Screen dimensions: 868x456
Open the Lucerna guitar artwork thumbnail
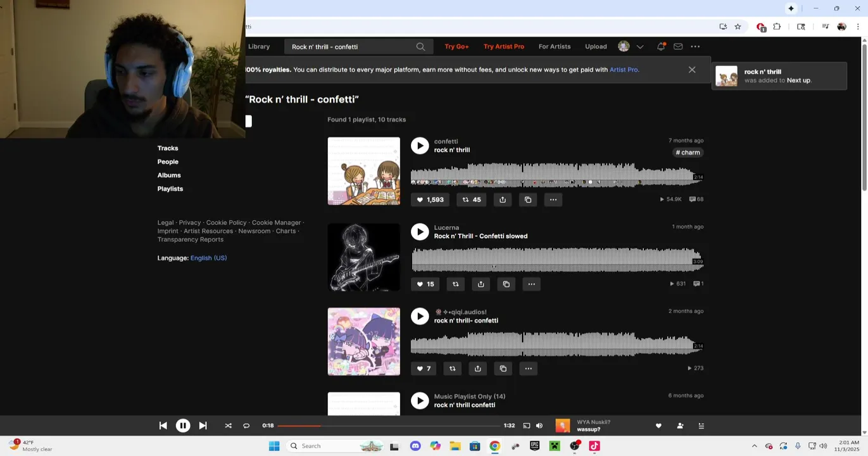(363, 257)
